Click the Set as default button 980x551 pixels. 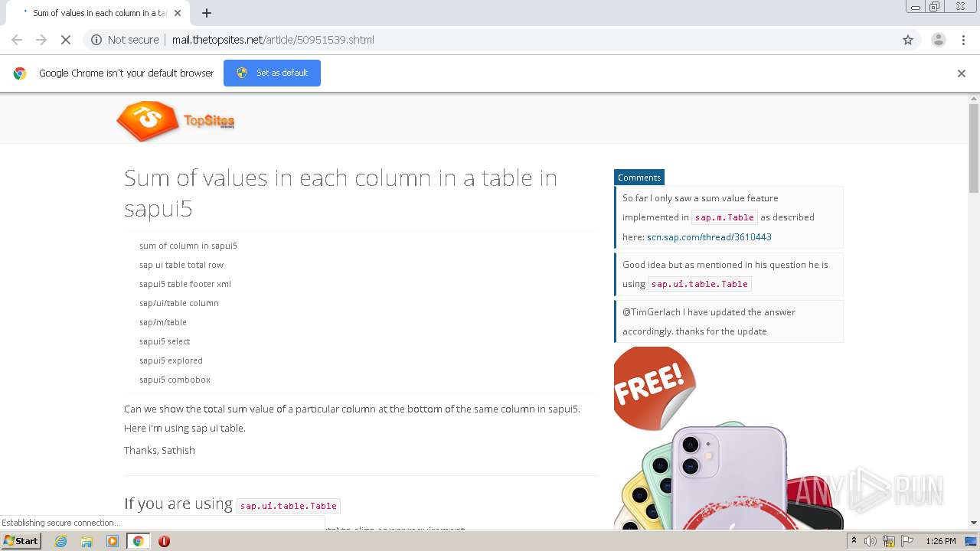[x=272, y=73]
